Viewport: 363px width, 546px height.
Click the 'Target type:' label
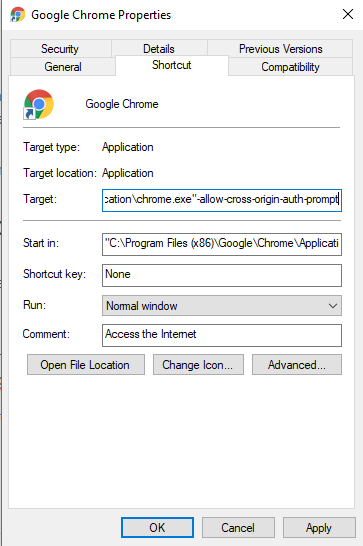pos(51,147)
